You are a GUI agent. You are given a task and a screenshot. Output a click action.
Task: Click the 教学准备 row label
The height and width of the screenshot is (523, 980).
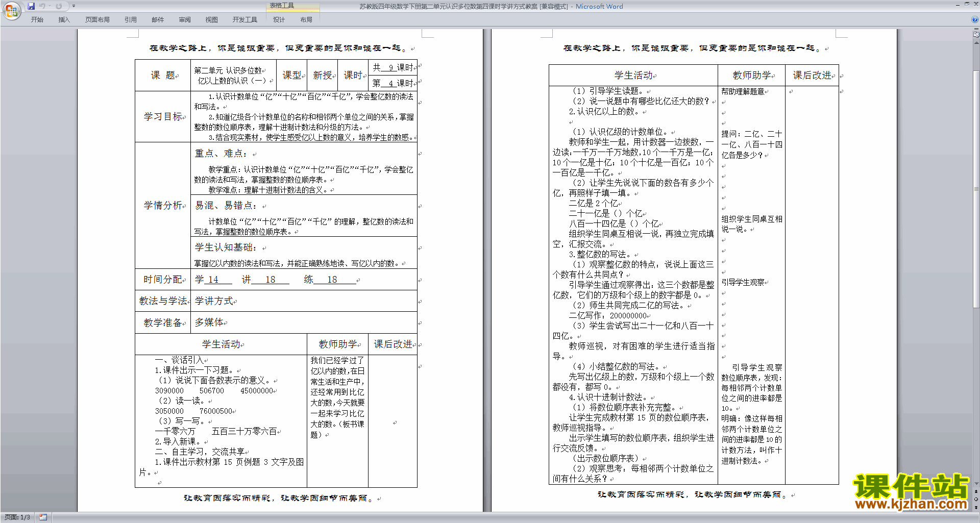[163, 322]
